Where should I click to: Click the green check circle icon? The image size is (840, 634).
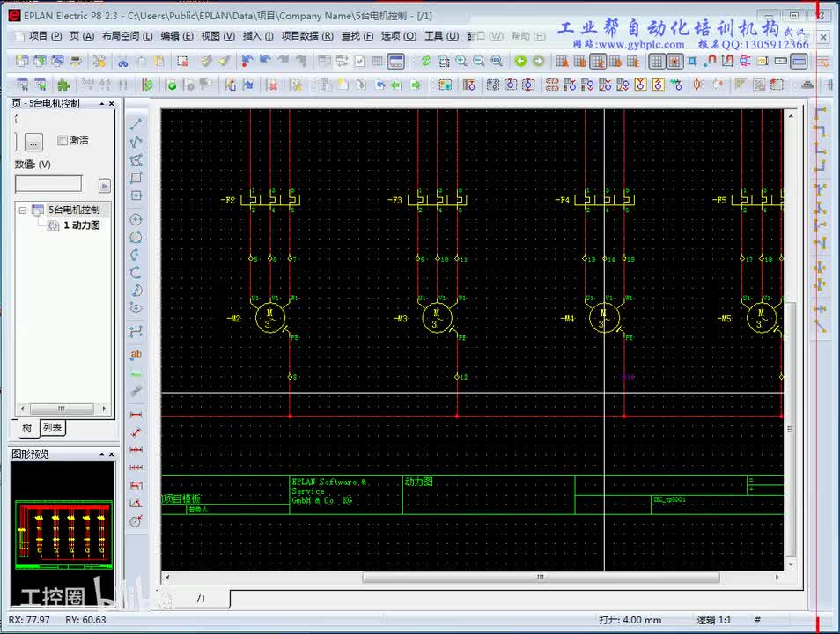(172, 85)
